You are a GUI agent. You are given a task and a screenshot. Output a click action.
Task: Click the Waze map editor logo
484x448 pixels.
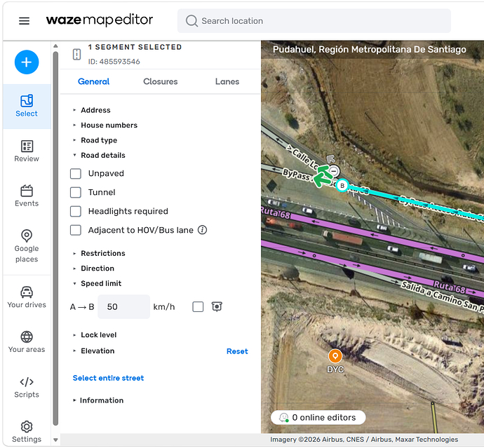[100, 20]
